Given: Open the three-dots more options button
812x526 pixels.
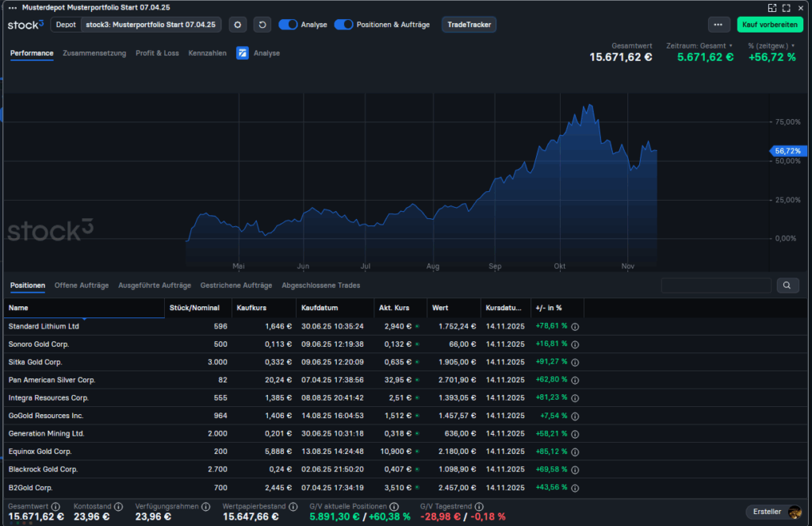Looking at the screenshot, I should (x=718, y=25).
